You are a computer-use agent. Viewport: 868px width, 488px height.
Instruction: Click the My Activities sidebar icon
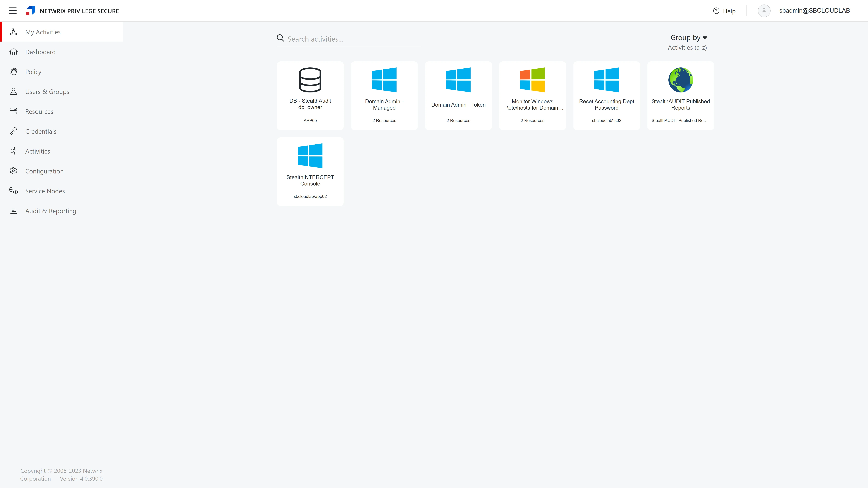pyautogui.click(x=13, y=32)
